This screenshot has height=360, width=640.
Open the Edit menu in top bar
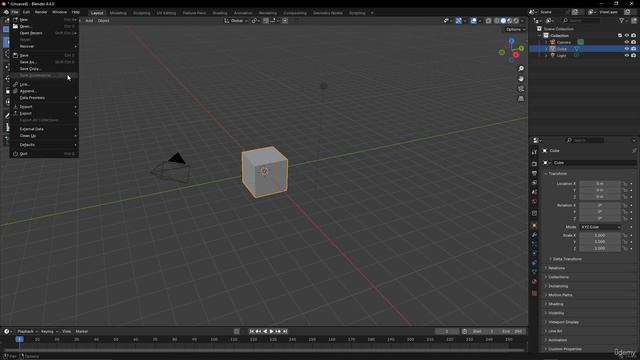click(x=26, y=12)
